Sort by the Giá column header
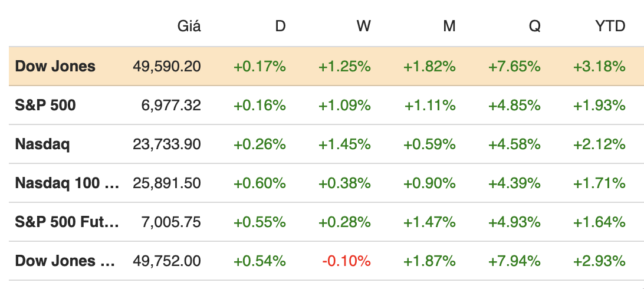The image size is (644, 289). [189, 27]
